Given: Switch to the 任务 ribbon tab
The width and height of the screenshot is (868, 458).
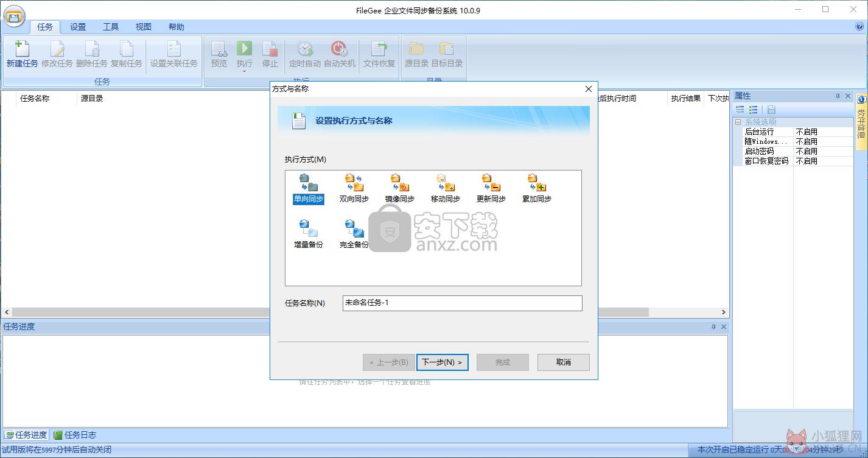Looking at the screenshot, I should (x=46, y=27).
